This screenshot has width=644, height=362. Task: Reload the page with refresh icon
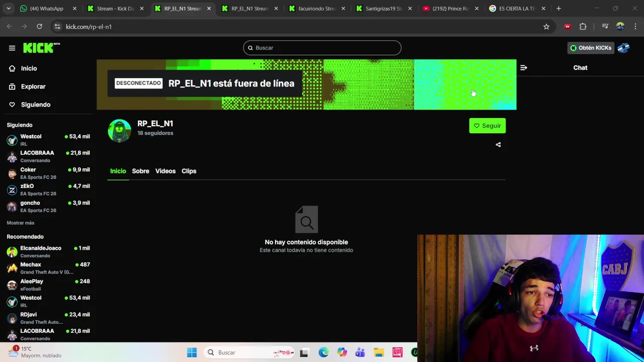[39, 27]
